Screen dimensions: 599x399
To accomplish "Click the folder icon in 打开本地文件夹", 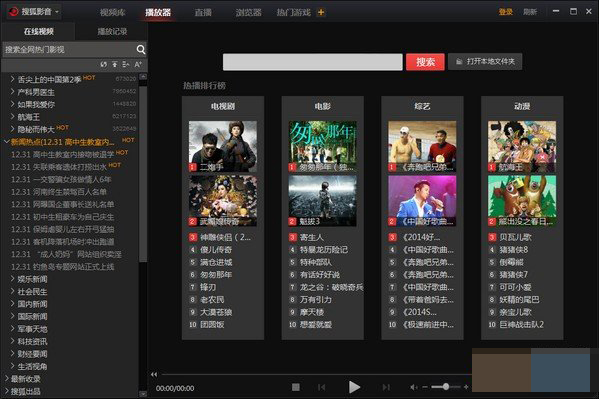I will point(459,62).
